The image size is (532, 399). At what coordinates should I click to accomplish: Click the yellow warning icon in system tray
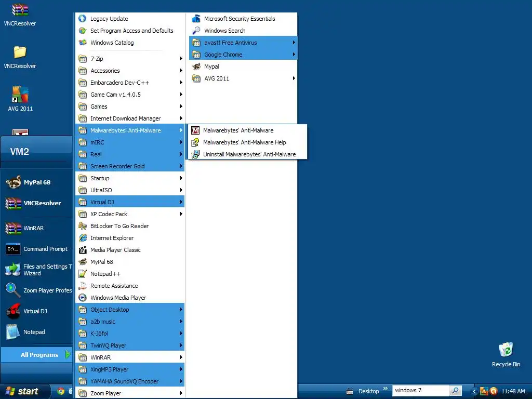click(484, 391)
